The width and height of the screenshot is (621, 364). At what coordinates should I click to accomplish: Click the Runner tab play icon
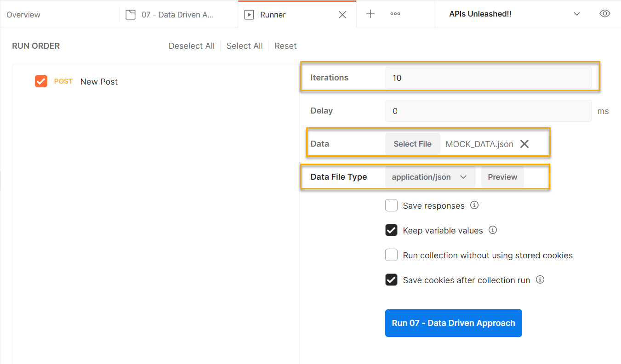(249, 15)
